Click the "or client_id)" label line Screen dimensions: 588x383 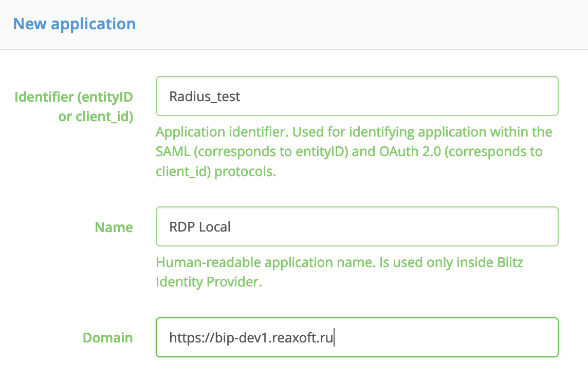tap(96, 117)
